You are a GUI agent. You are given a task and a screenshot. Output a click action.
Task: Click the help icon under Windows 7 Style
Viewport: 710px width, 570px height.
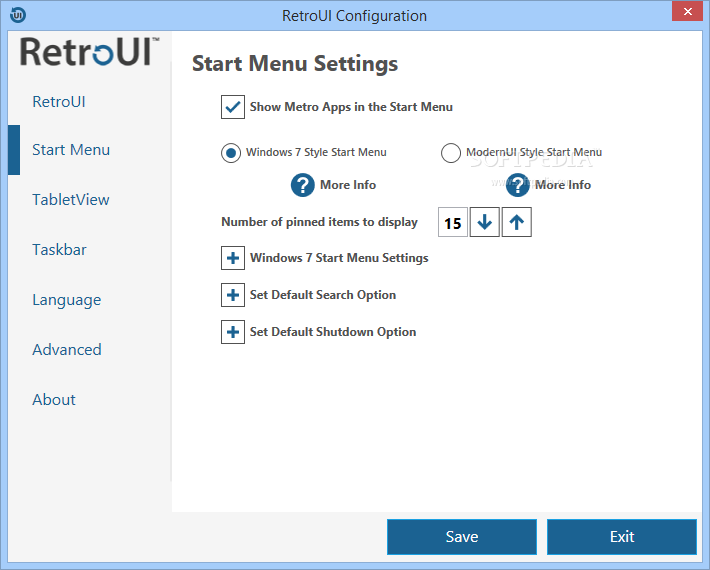[x=302, y=185]
